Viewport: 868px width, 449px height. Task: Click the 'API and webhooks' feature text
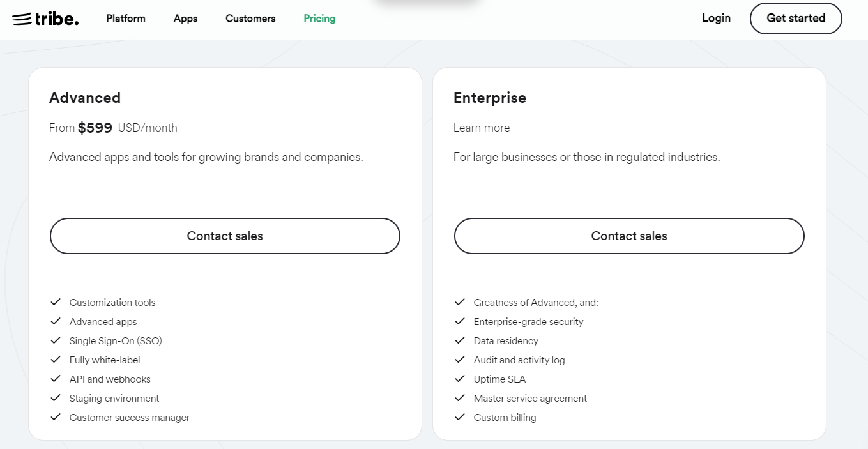click(x=110, y=379)
